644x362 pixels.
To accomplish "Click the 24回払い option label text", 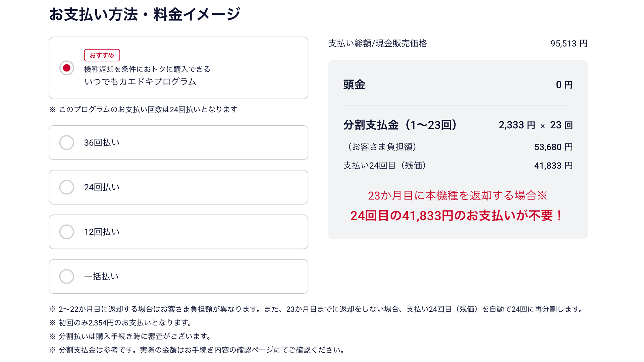I will [x=102, y=187].
